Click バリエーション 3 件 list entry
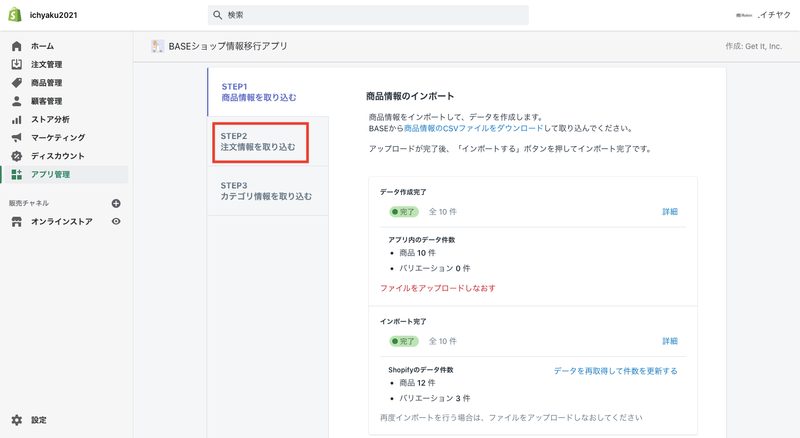The height and width of the screenshot is (438, 800). (435, 398)
